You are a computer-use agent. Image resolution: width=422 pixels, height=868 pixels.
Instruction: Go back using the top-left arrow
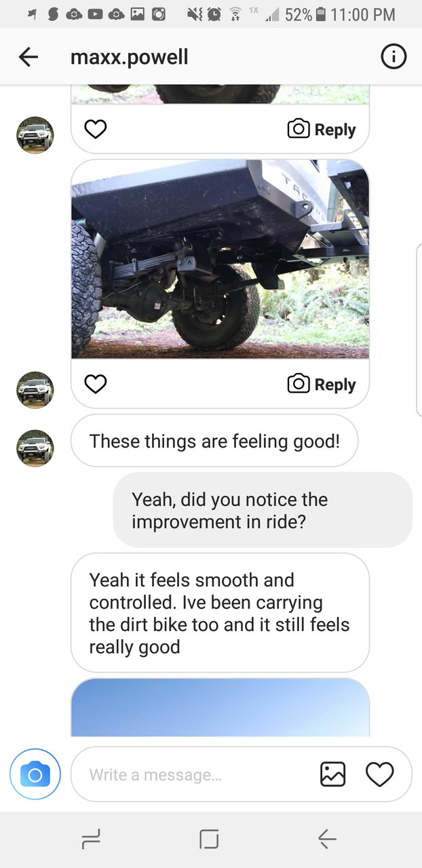point(28,57)
